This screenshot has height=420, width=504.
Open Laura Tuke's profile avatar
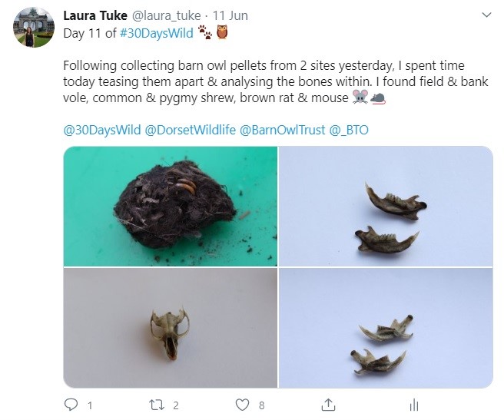click(33, 28)
